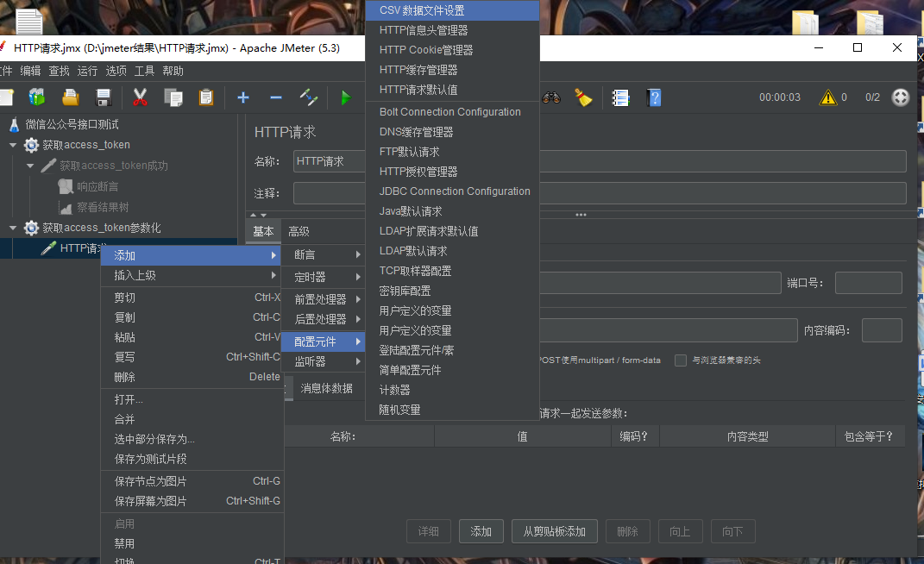The width and height of the screenshot is (924, 564).
Task: Select HTTP请求默认值 menu entry
Action: (x=452, y=90)
